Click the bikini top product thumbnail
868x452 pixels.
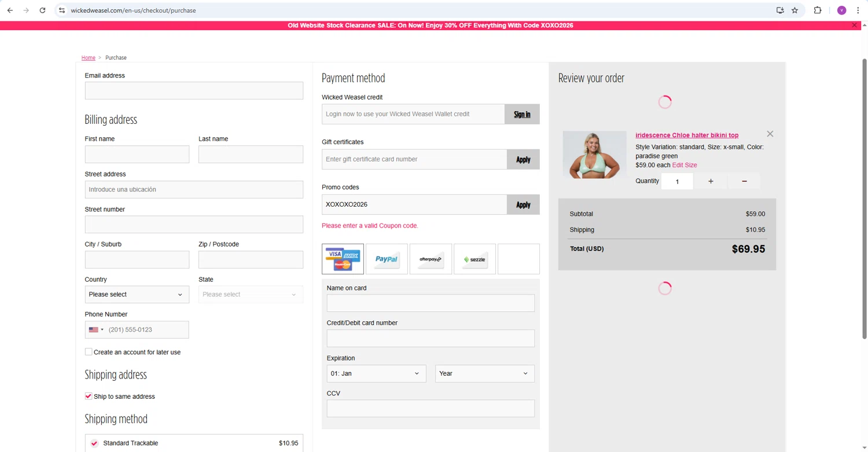pos(594,155)
